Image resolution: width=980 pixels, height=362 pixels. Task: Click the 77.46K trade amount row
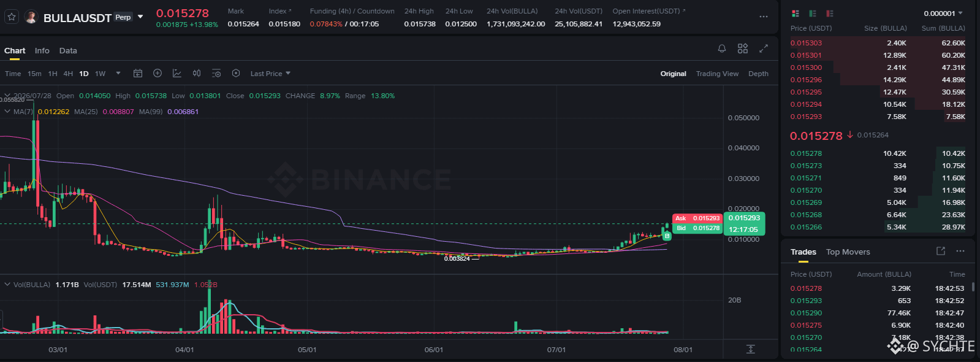click(898, 313)
